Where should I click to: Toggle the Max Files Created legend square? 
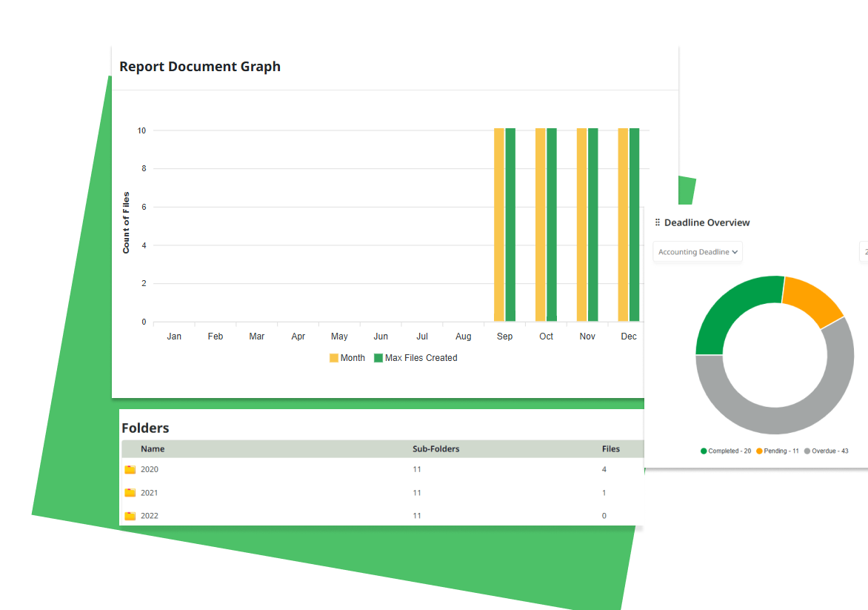click(378, 358)
